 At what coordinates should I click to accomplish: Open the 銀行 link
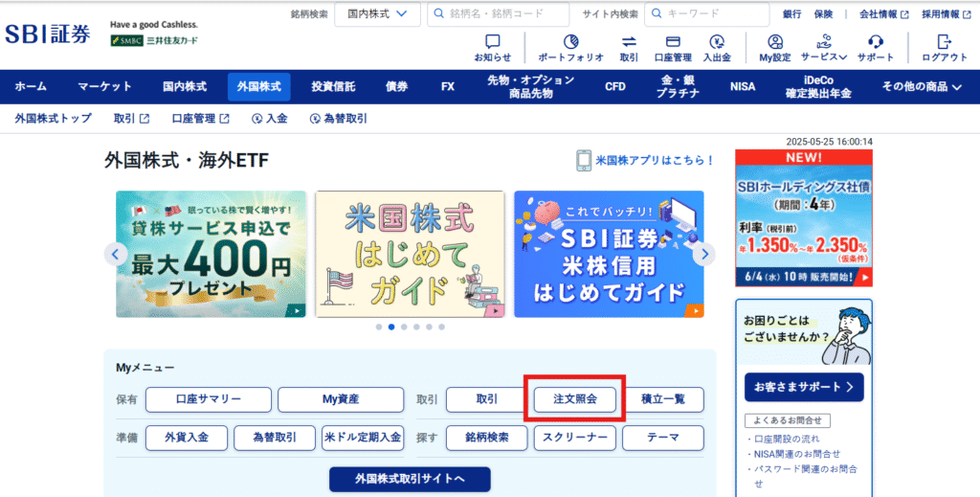coord(791,13)
